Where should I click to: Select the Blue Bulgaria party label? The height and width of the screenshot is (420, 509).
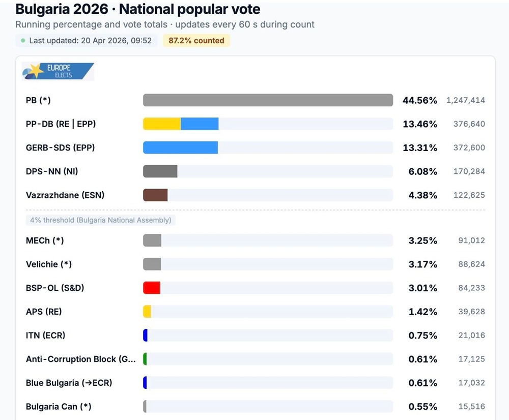69,383
